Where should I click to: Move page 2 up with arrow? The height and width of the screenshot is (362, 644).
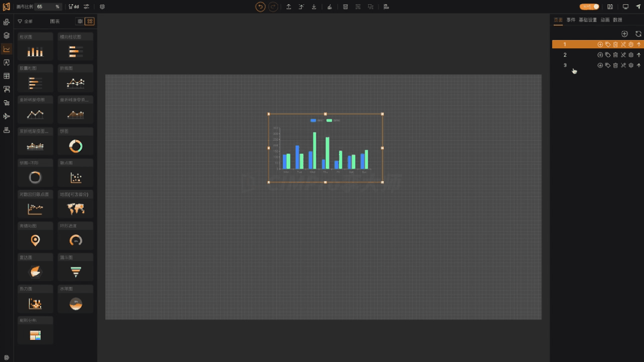pos(639,55)
